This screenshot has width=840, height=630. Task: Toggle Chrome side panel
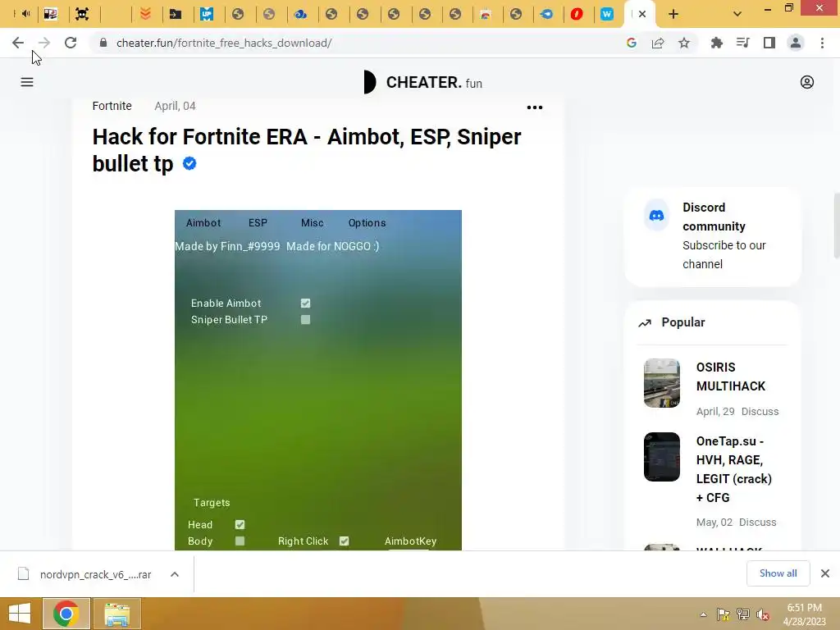[769, 43]
